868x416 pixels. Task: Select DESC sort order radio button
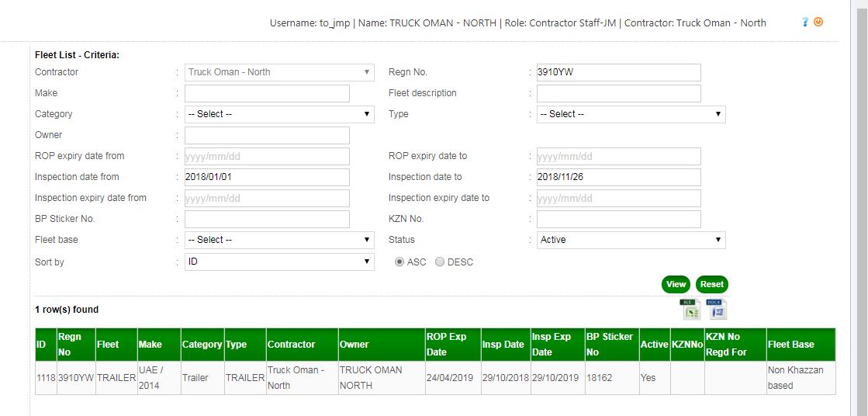click(x=440, y=262)
